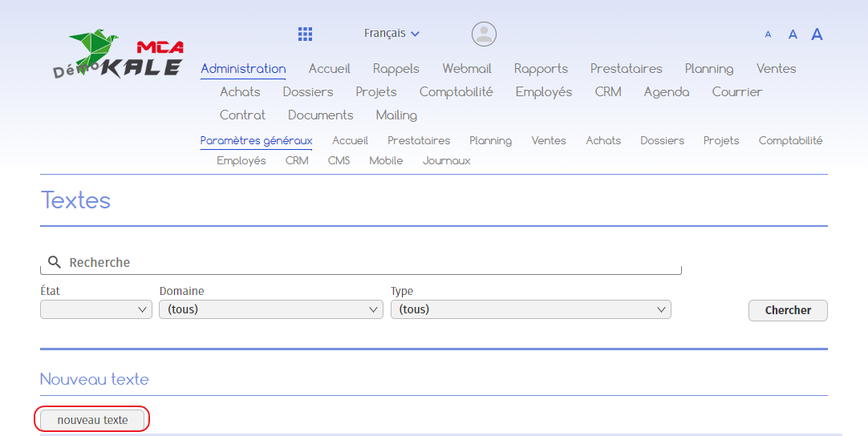Screen dimensions: 868x436
Task: Navigate to the Mailing menu
Action: click(396, 115)
